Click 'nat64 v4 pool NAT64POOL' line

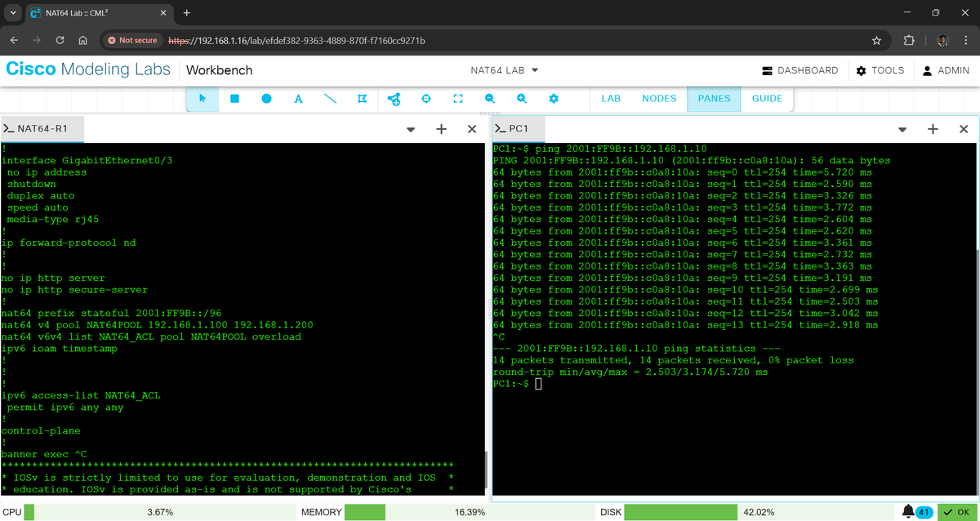[x=157, y=325]
